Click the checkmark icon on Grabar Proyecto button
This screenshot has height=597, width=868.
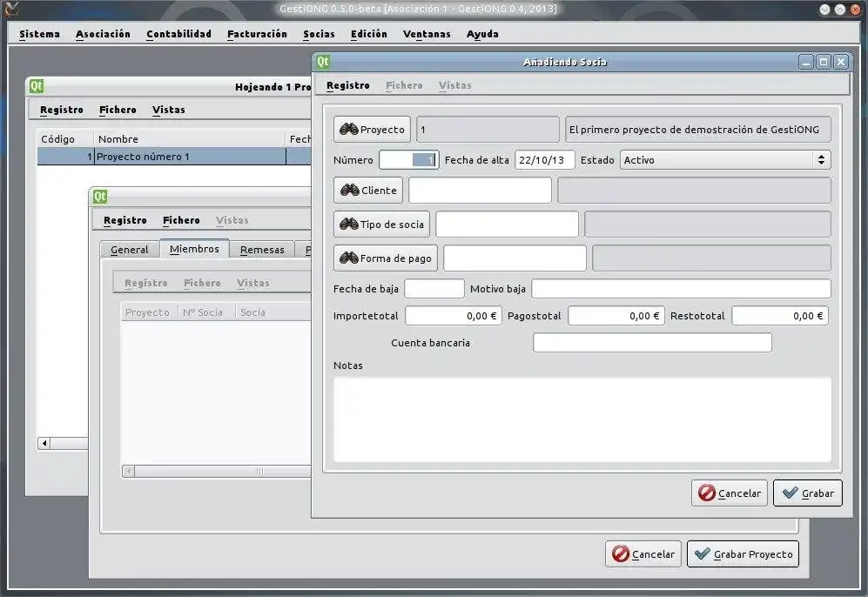coord(703,553)
